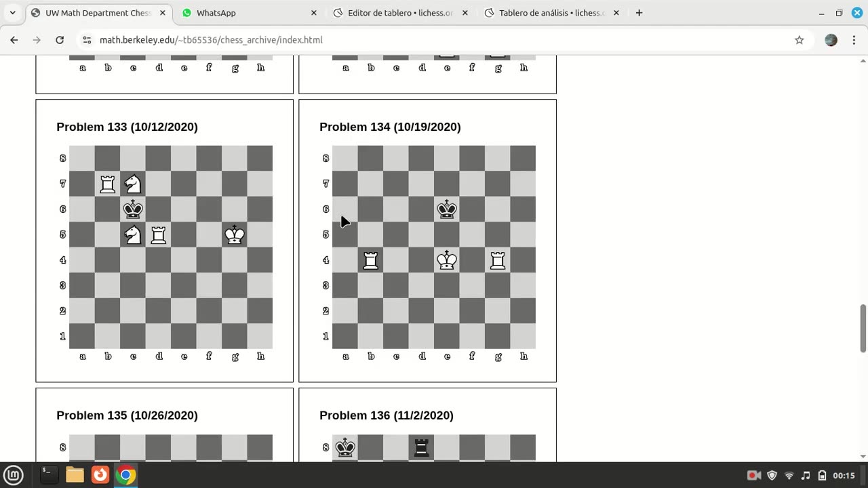Click Problem 135 (10/26/2020) heading
This screenshot has width=868, height=488.
tap(127, 415)
